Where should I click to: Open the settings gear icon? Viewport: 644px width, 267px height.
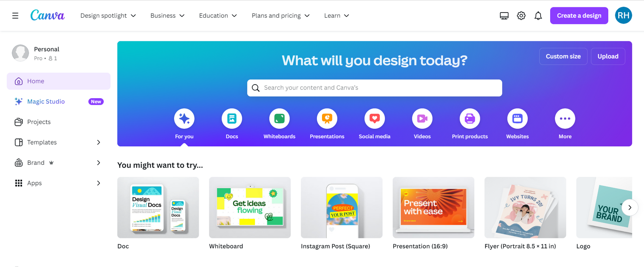click(x=521, y=15)
